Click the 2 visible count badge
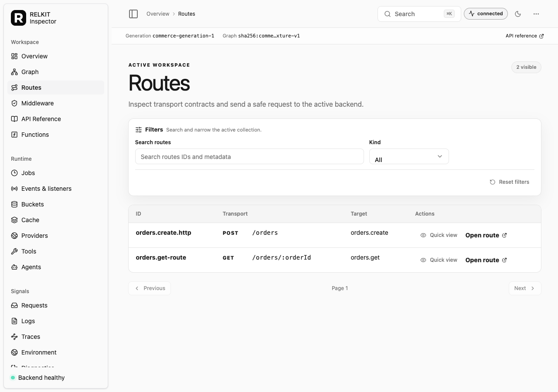Viewport: 558px width, 392px height. [x=526, y=67]
